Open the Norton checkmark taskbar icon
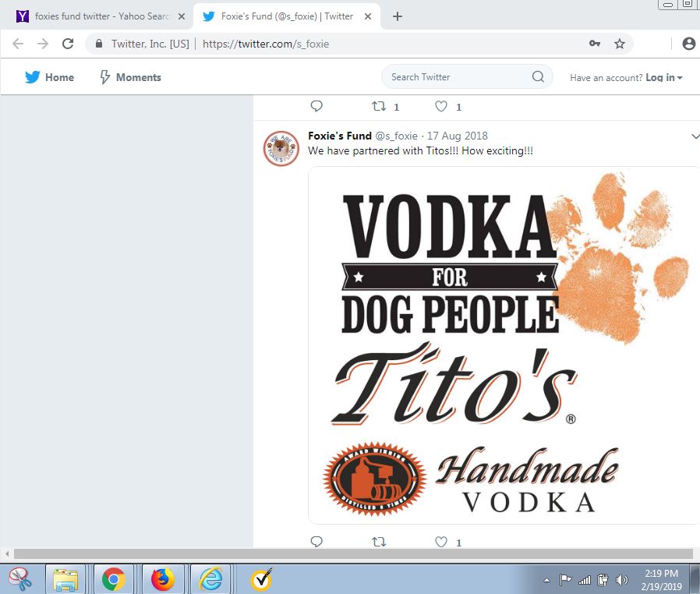Image resolution: width=700 pixels, height=594 pixels. [261, 579]
